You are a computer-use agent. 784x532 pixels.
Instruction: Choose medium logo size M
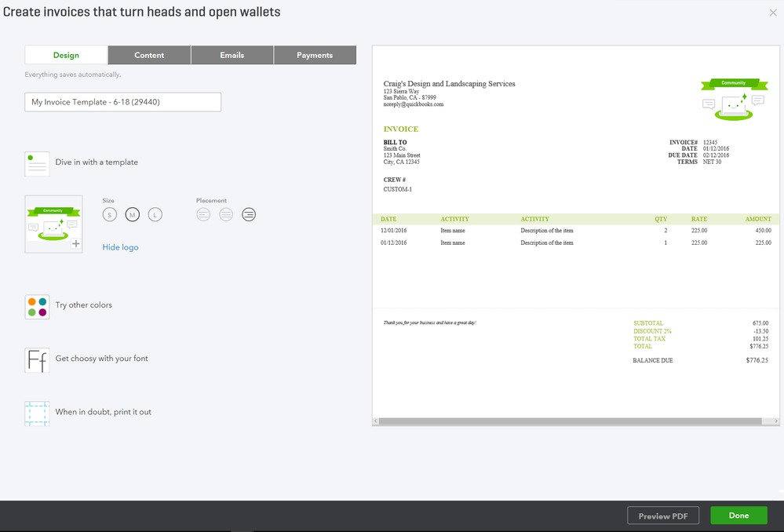coord(132,214)
